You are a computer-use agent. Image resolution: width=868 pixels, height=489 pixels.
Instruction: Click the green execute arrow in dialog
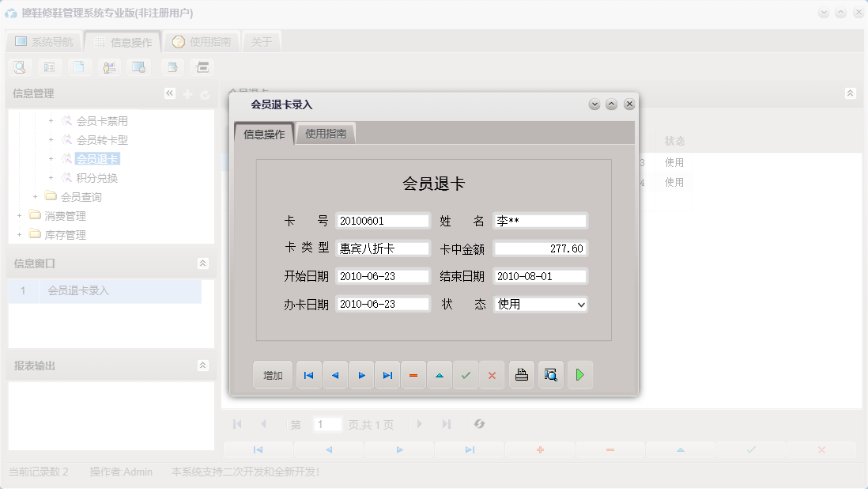[580, 374]
